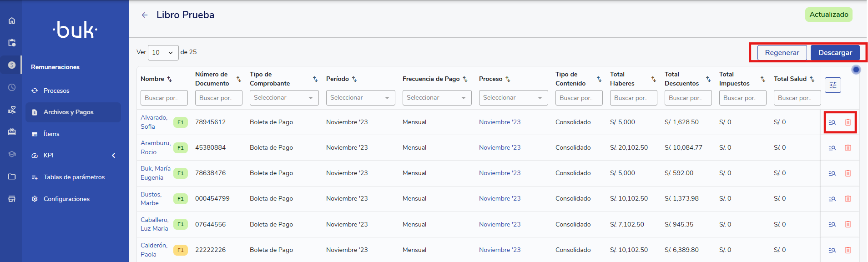Sort table by Nombre column
The image size is (868, 262).
(170, 79)
